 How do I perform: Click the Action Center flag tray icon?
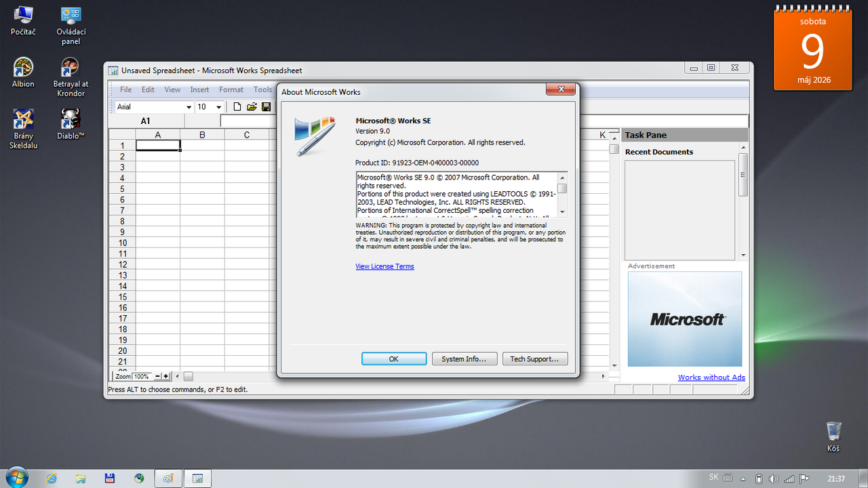(805, 479)
